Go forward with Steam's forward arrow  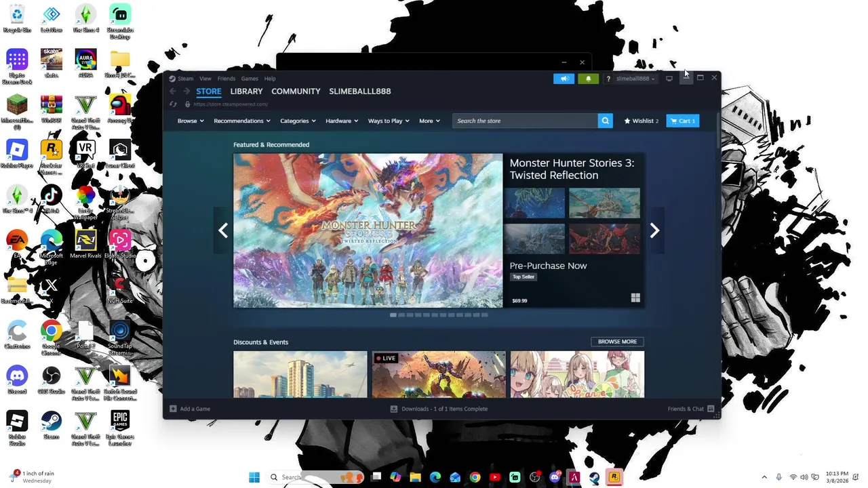click(x=186, y=91)
